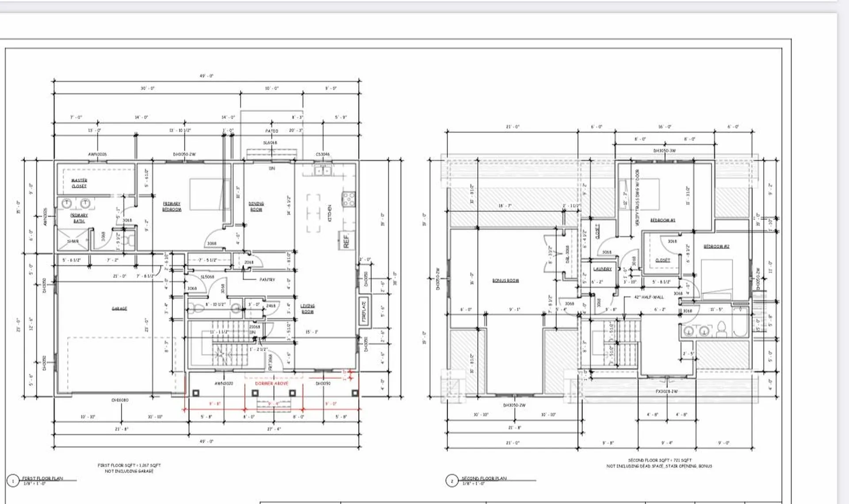The width and height of the screenshot is (849, 504).
Task: Click the PRIMARY BEDROOM label
Action: (172, 206)
